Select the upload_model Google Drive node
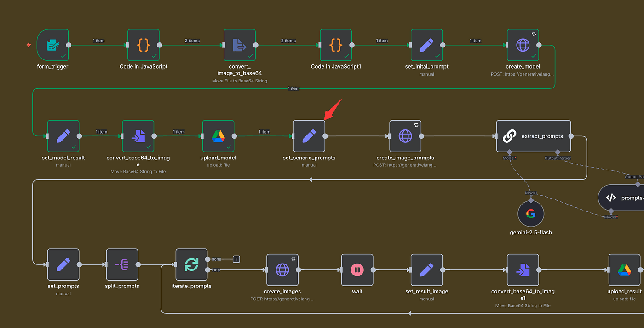The image size is (644, 328). (x=218, y=136)
